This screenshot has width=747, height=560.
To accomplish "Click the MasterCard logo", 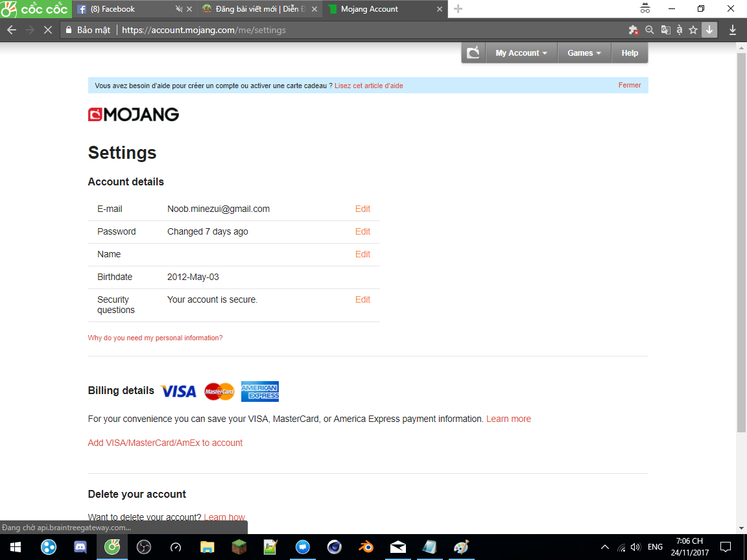I will pos(219,391).
